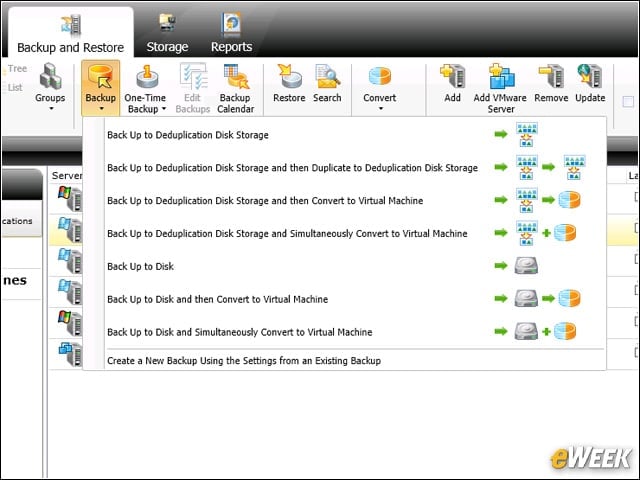Image resolution: width=640 pixels, height=480 pixels.
Task: Choose Back Up to Disk
Action: (344, 266)
